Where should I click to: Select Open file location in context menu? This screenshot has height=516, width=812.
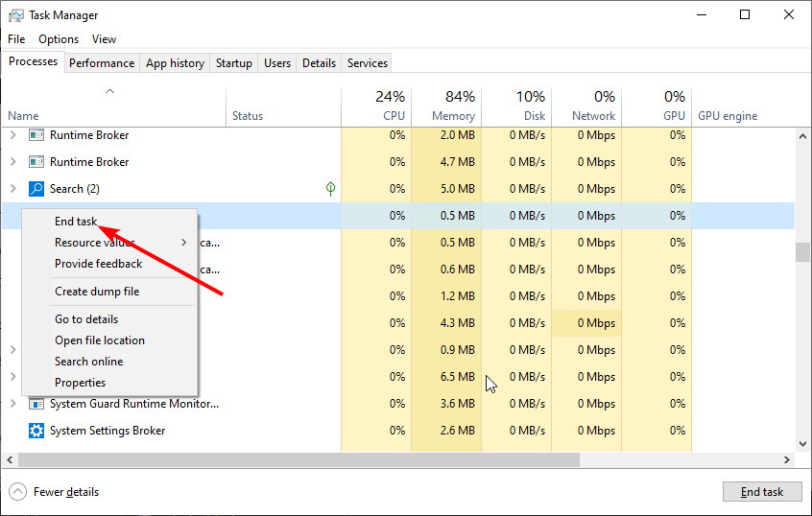100,340
